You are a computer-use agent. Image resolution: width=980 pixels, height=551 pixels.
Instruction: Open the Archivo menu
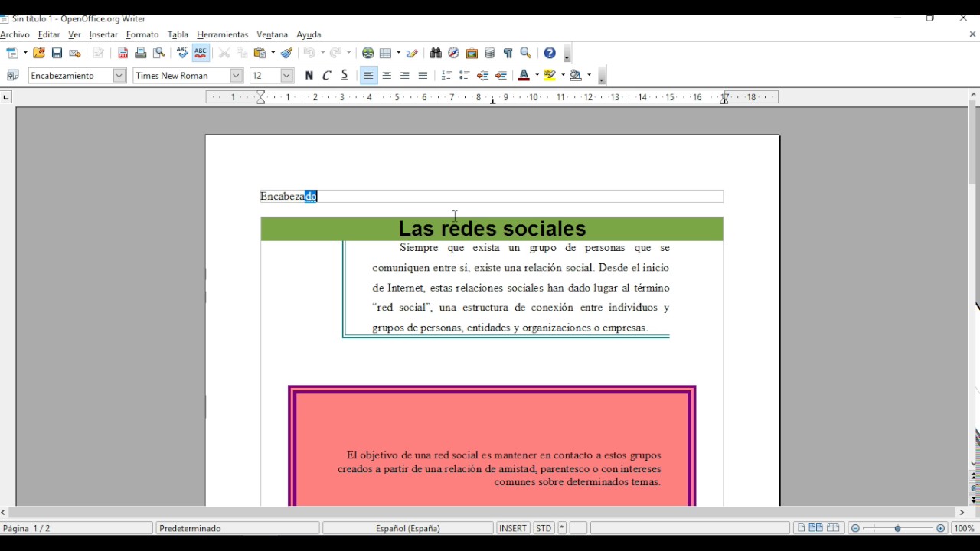click(x=15, y=34)
